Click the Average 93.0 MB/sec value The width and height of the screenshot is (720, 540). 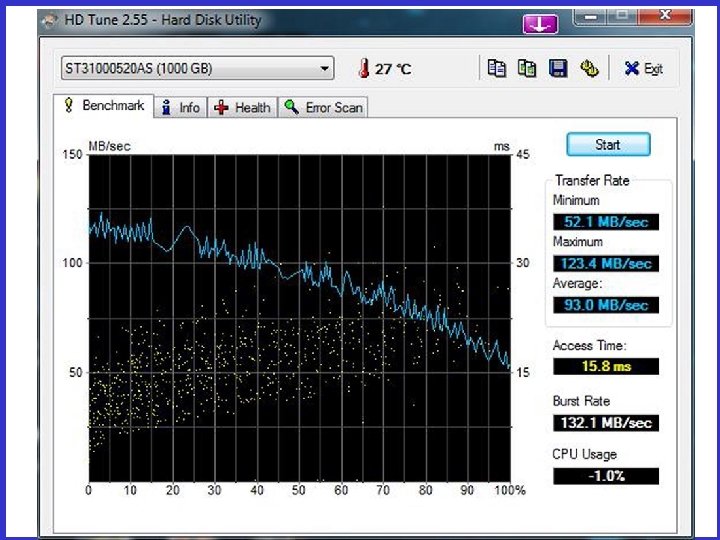[x=606, y=305]
